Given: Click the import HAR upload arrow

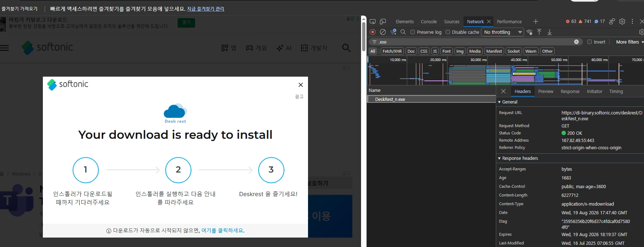Looking at the screenshot, I should 539,32.
